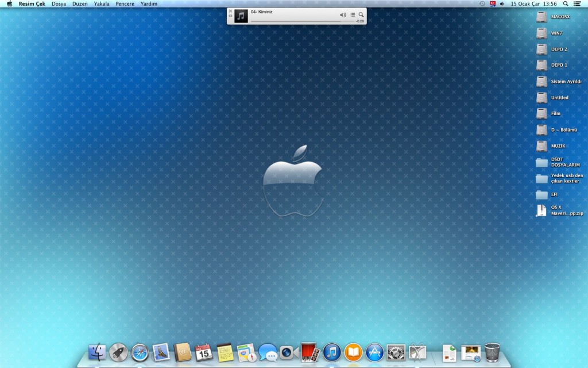Open Contacts address book in dock
Viewport: 588px width, 368px height.
pyautogui.click(x=182, y=352)
